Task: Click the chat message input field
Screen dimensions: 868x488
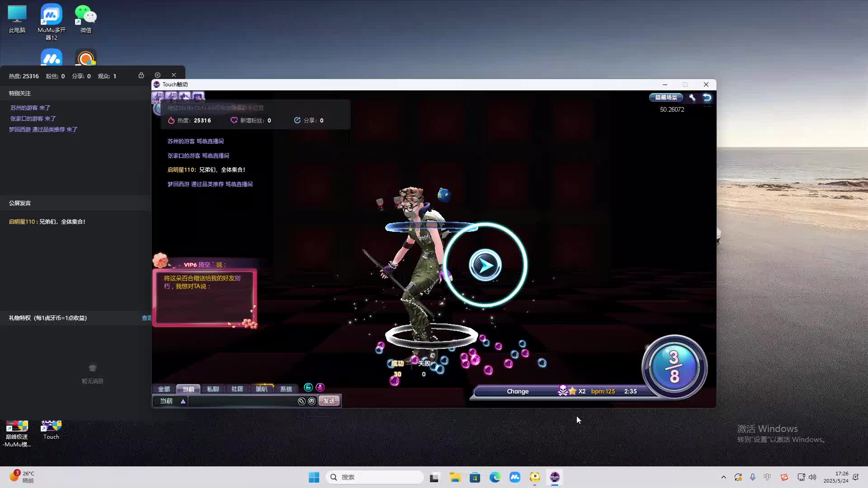Action: coord(242,401)
